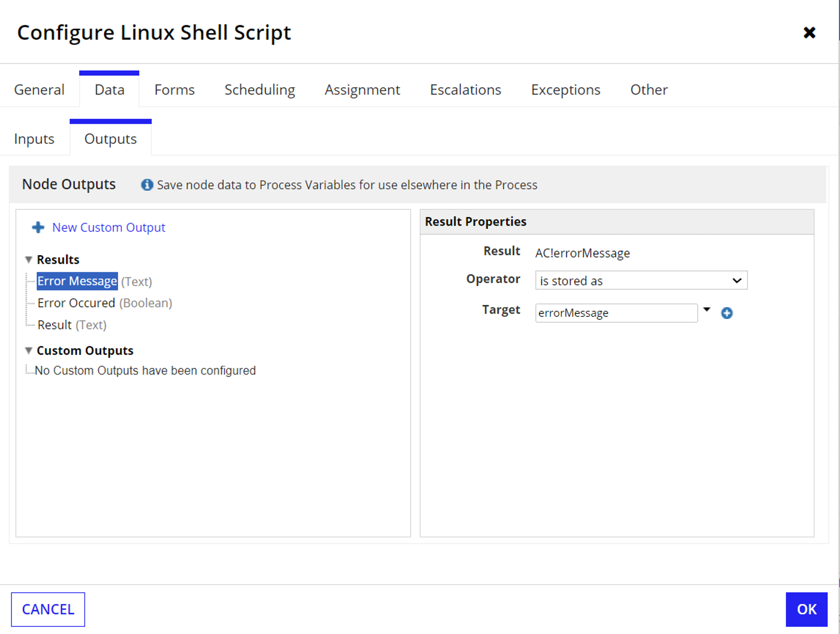
Task: Collapse the Results tree section
Action: click(x=28, y=260)
